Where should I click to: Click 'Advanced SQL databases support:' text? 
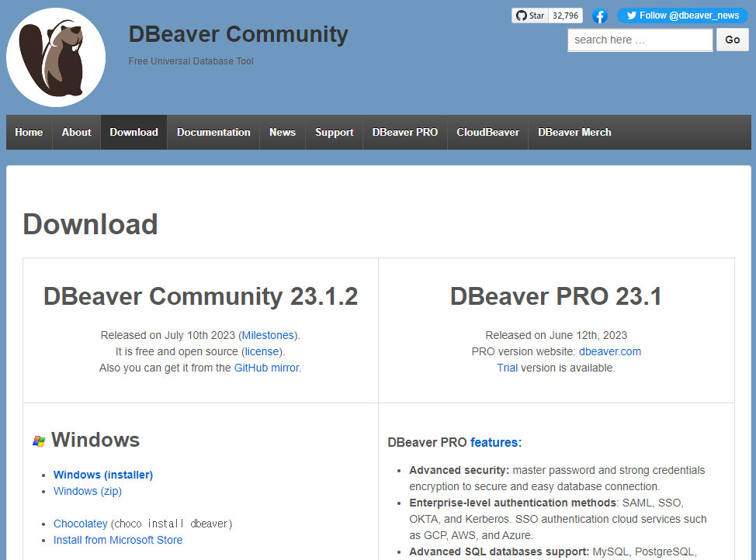[499, 551]
